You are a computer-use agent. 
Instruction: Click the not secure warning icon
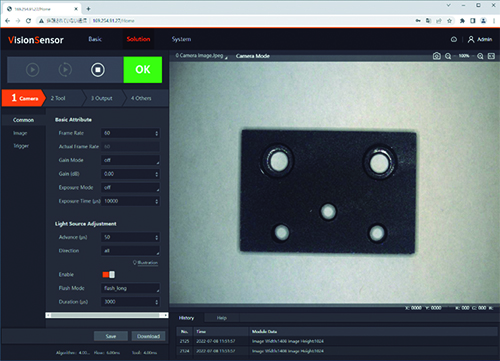point(41,21)
